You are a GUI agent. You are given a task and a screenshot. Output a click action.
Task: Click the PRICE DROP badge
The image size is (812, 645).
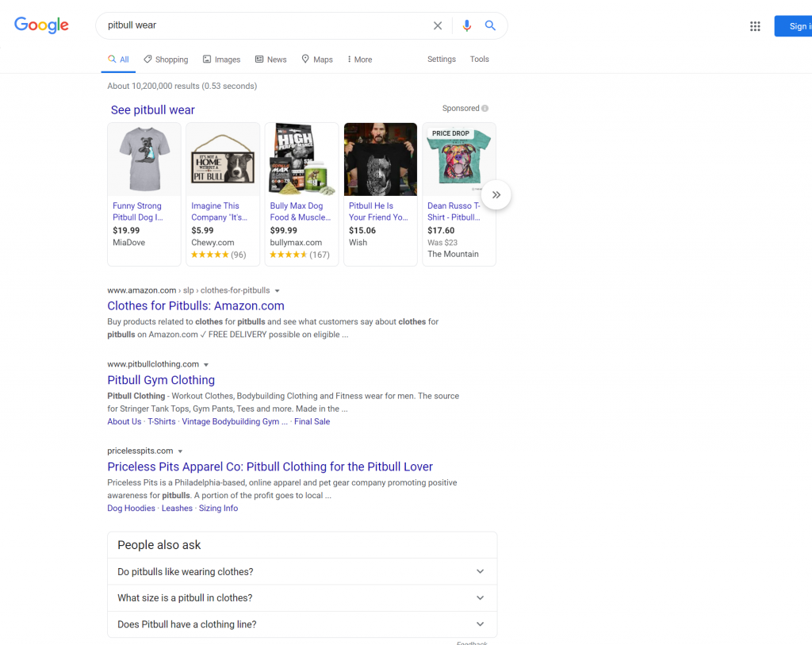coord(450,133)
